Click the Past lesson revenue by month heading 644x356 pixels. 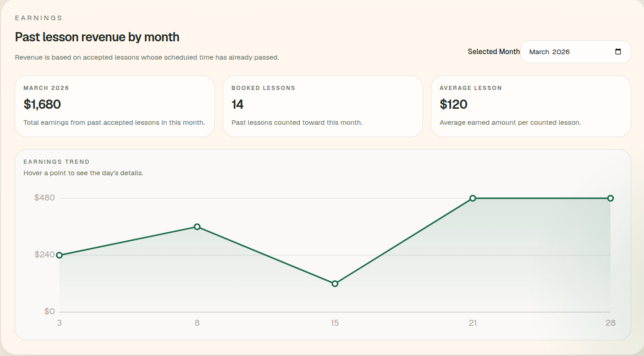97,37
